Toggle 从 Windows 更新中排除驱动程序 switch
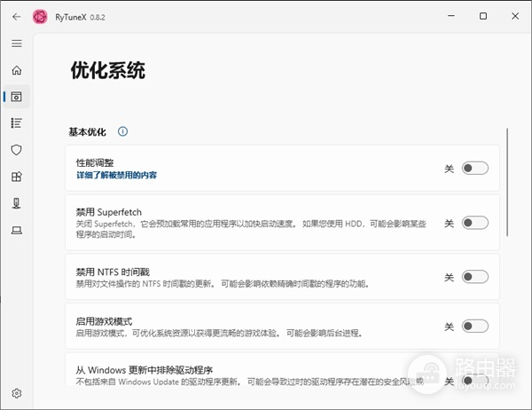Screen dimensions: 532x410 (x=475, y=380)
